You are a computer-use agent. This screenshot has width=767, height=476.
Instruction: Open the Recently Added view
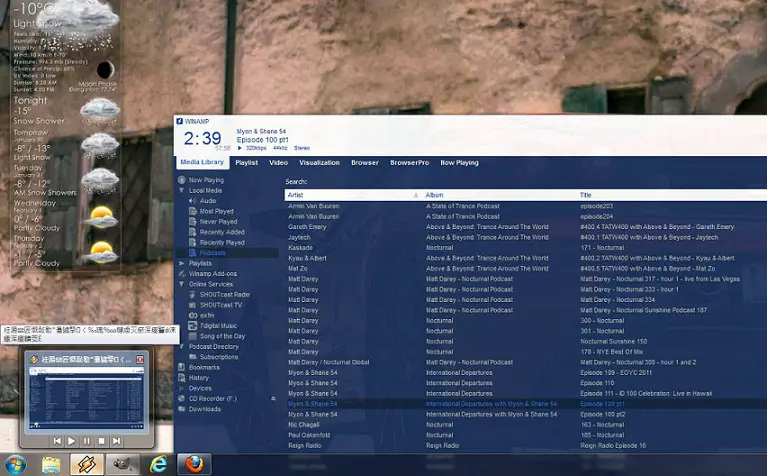[222, 232]
